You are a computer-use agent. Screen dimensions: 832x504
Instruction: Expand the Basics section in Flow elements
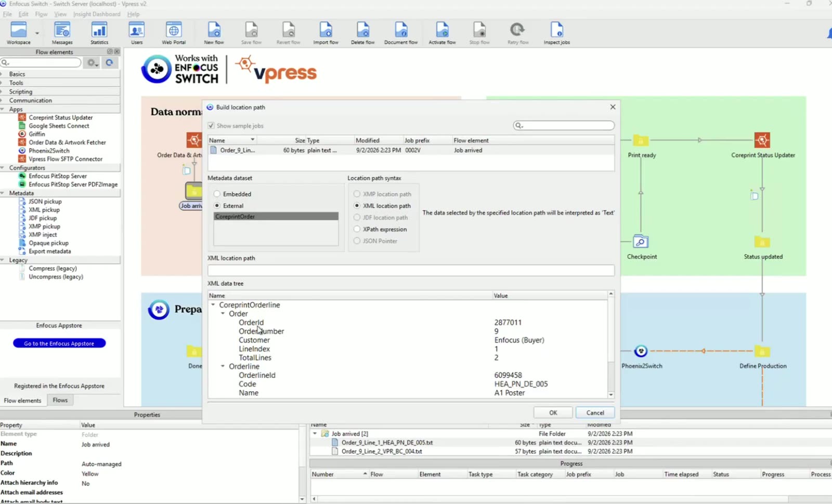coord(3,74)
